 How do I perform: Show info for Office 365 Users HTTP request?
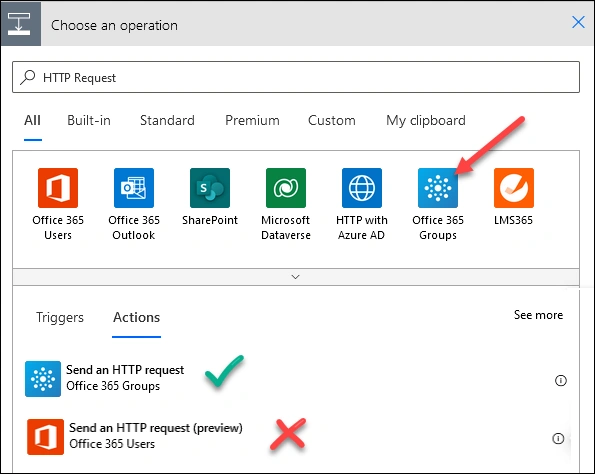(558, 438)
